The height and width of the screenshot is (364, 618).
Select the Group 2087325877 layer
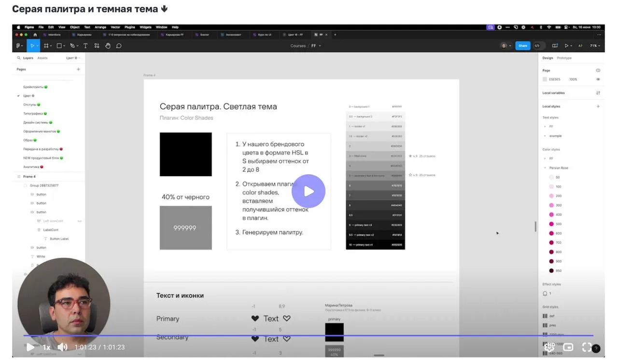coord(44,185)
